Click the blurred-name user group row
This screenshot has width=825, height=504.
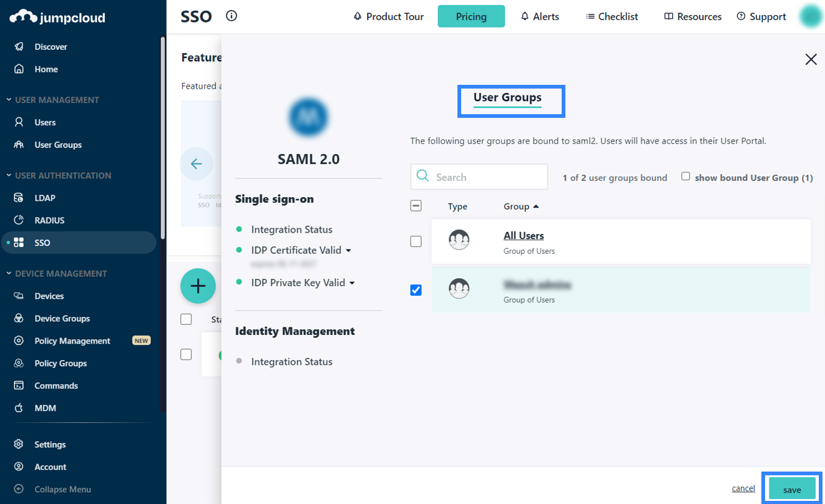[x=621, y=290]
